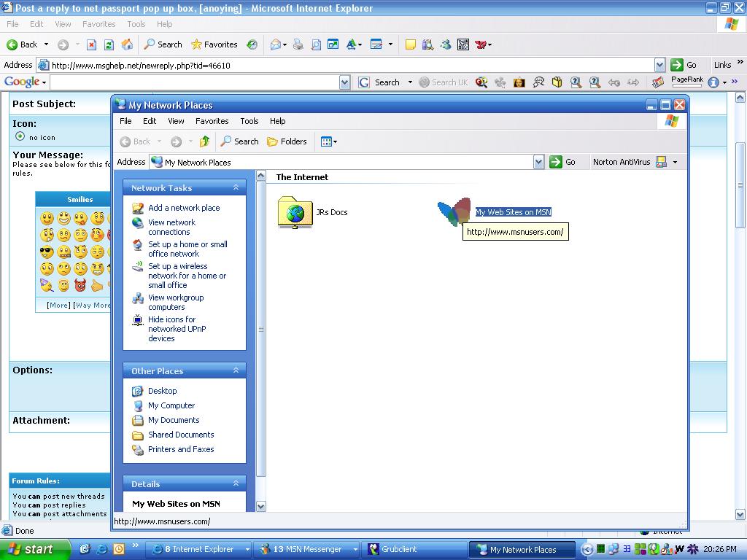747x560 pixels.
Task: Open the Tools menu in My Network Places
Action: click(249, 121)
